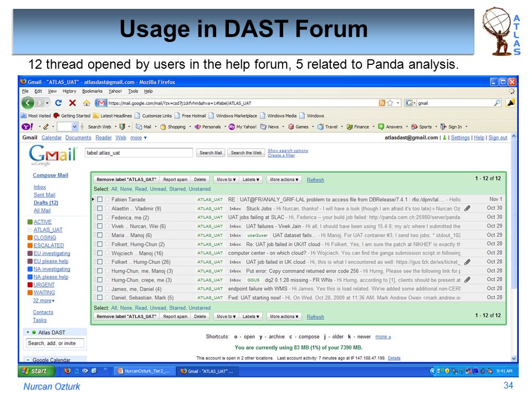Open the Help menu
Screen dimensions: 532x399
coord(149,91)
